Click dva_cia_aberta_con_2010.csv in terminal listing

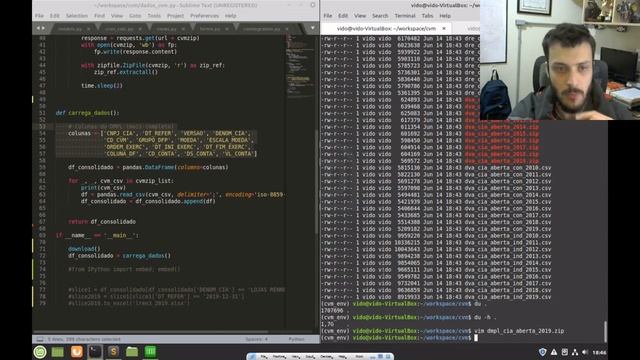click(508, 168)
